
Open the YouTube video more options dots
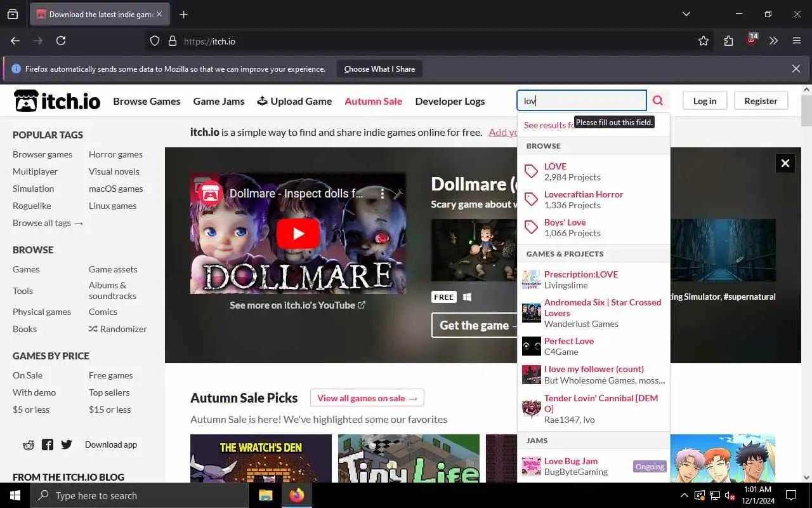click(x=383, y=193)
